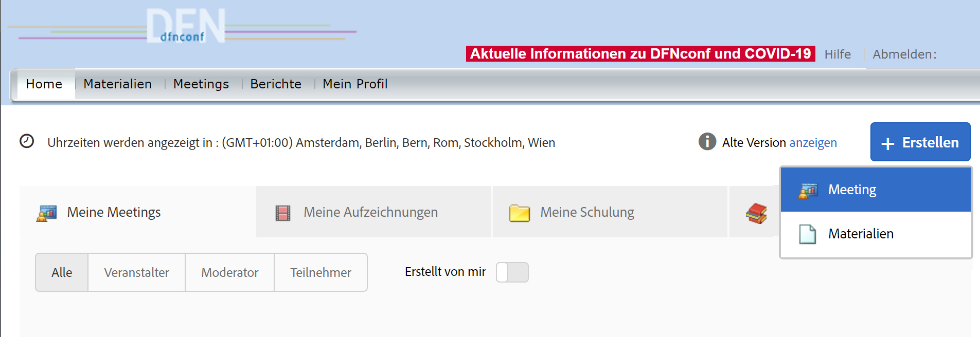Choose Meeting from the Erstellen menu
Image resolution: width=980 pixels, height=337 pixels.
pyautogui.click(x=852, y=190)
